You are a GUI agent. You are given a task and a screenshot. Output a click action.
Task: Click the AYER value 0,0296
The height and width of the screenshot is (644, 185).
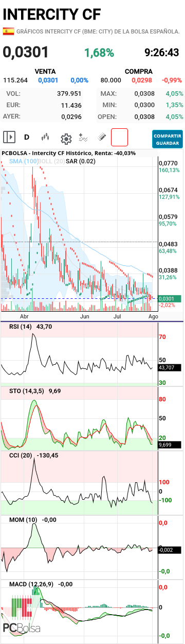click(71, 116)
